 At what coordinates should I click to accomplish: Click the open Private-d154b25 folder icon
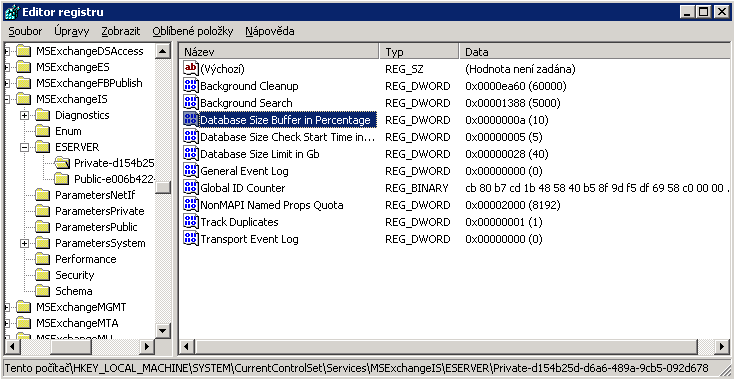click(61, 163)
